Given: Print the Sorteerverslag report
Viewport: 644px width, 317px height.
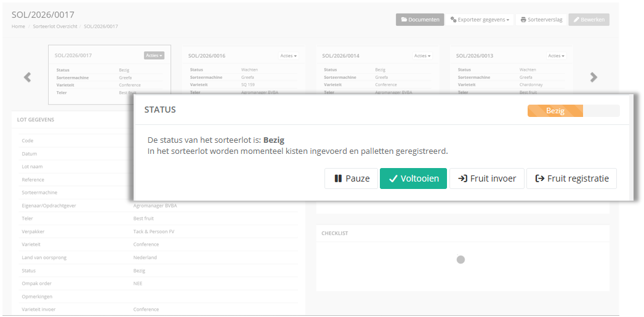Looking at the screenshot, I should (x=541, y=20).
